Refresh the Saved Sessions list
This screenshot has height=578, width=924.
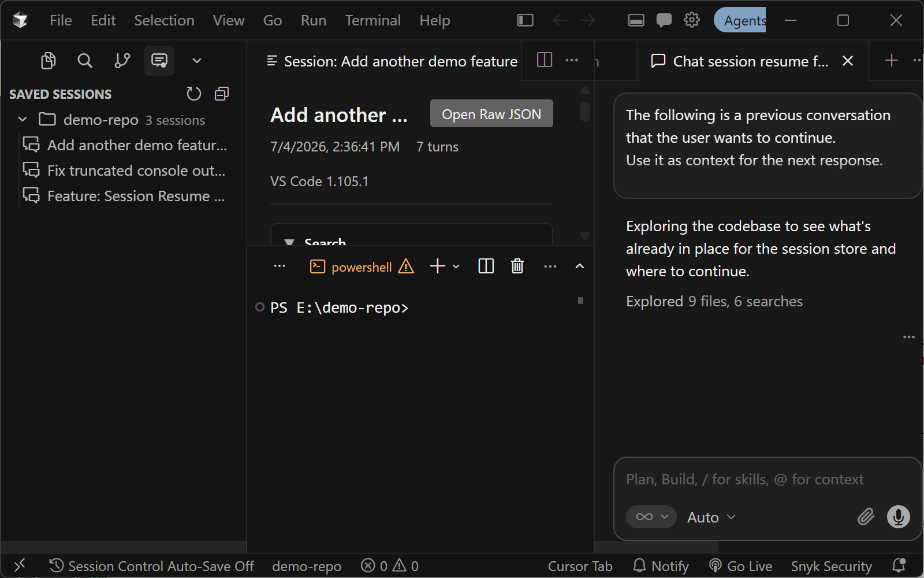[x=194, y=94]
